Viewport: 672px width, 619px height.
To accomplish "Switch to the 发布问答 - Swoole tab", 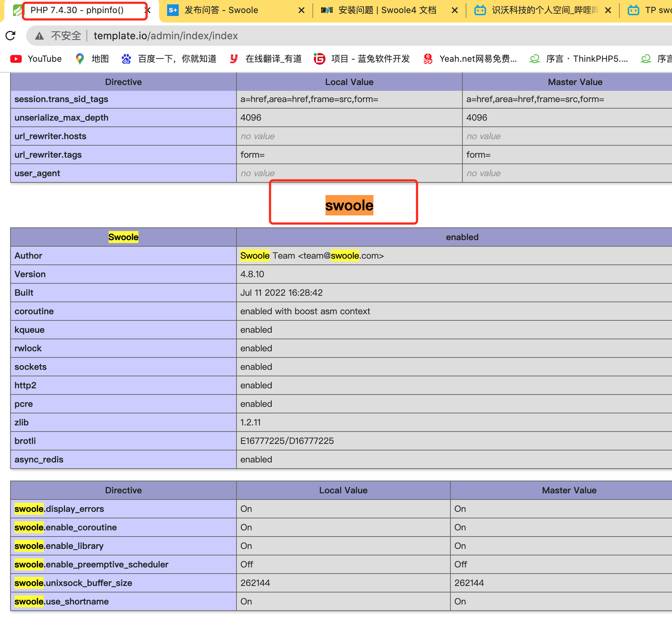I will (x=221, y=10).
